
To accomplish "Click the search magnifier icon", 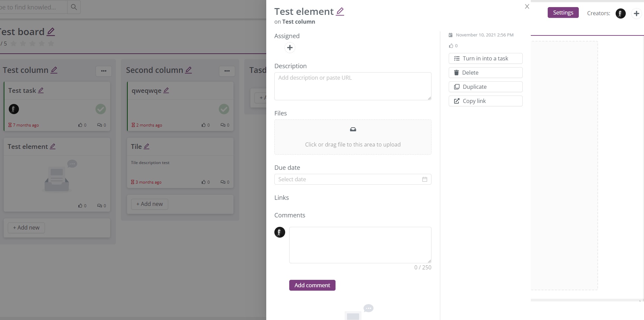I will (74, 7).
